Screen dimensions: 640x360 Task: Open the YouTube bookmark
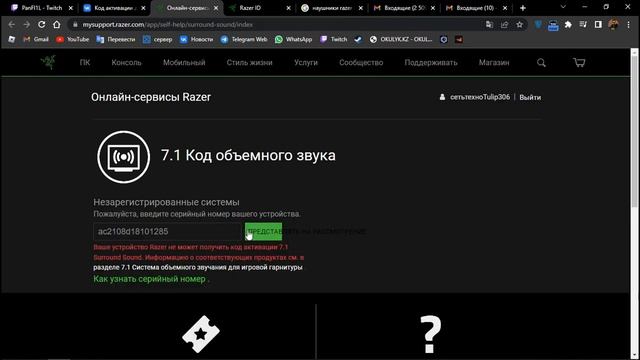[x=73, y=40]
